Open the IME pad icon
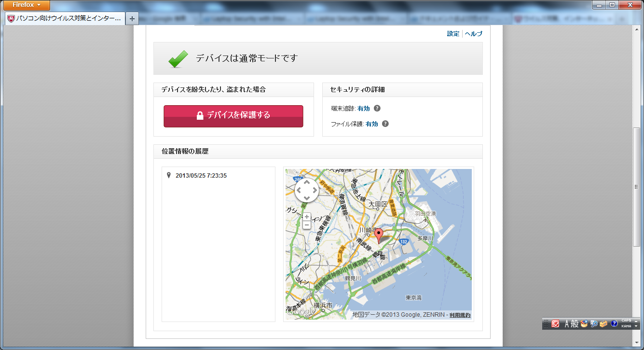 (584, 323)
